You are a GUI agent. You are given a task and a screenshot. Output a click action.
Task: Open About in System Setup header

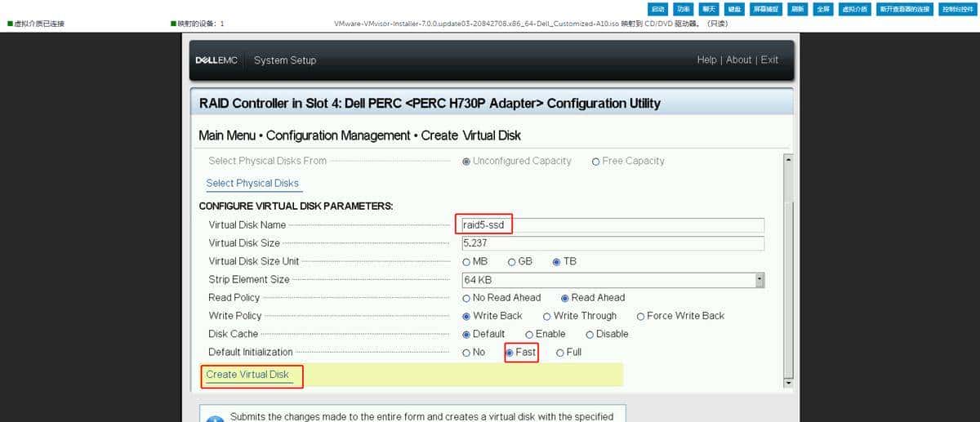pyautogui.click(x=738, y=60)
